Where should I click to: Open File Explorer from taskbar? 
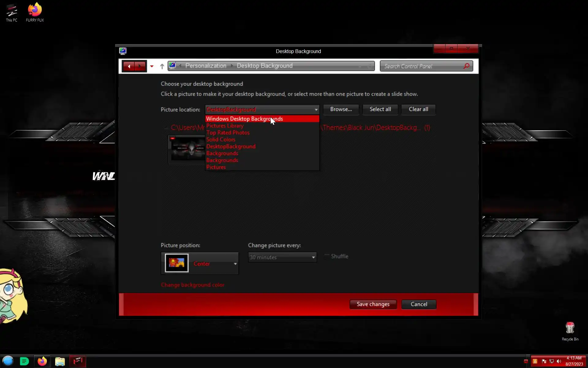60,361
